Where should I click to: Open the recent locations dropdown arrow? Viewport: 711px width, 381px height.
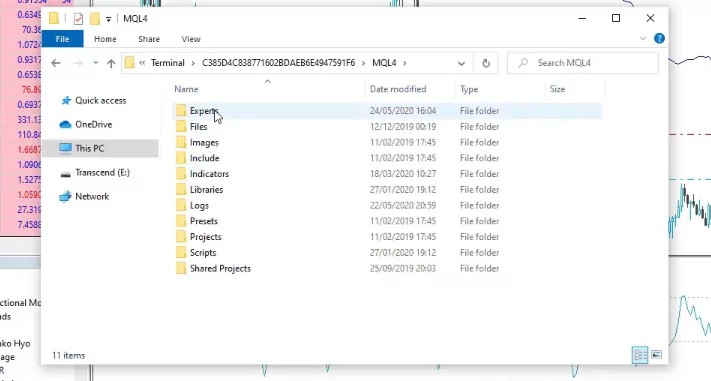tap(96, 63)
